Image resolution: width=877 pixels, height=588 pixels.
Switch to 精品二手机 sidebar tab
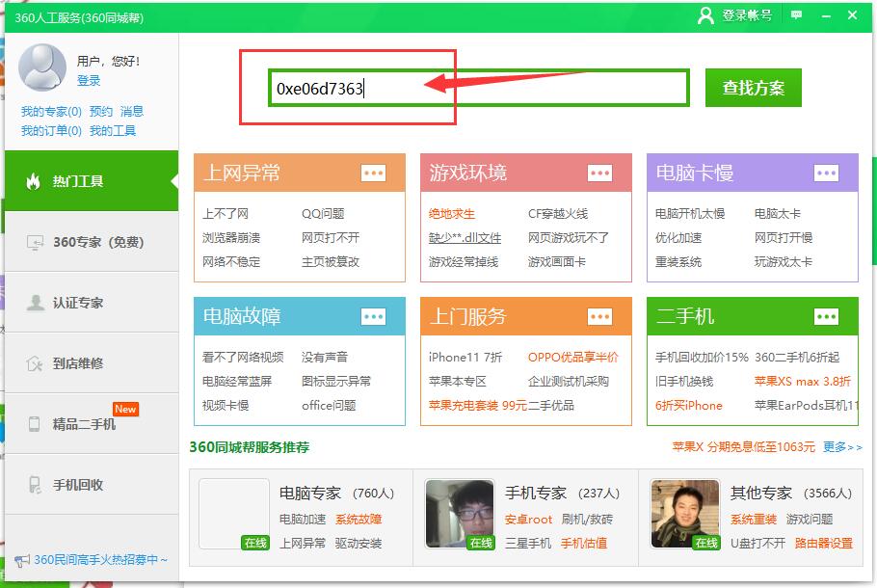(x=92, y=423)
